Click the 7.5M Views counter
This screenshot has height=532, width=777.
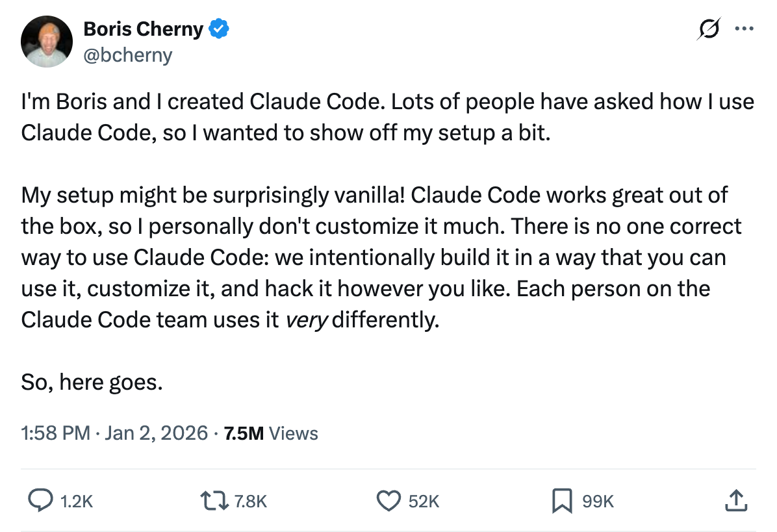pos(271,433)
